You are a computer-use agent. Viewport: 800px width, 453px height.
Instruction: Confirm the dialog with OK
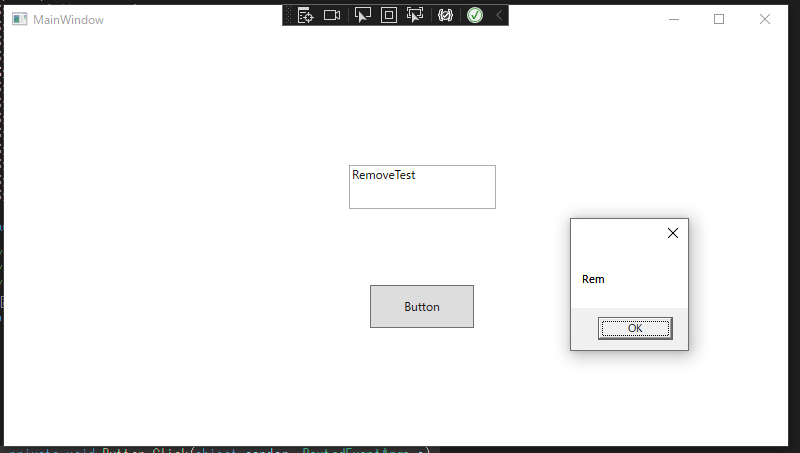(x=635, y=328)
